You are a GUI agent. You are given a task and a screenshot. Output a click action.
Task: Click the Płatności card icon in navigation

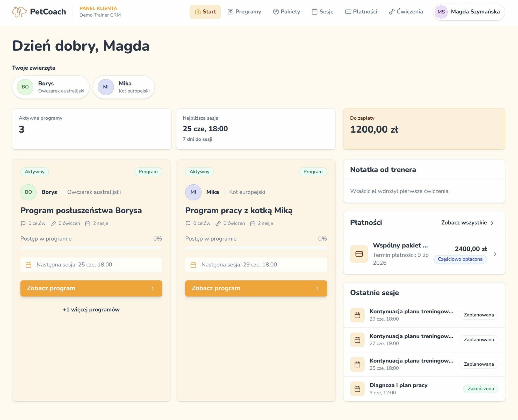click(348, 12)
